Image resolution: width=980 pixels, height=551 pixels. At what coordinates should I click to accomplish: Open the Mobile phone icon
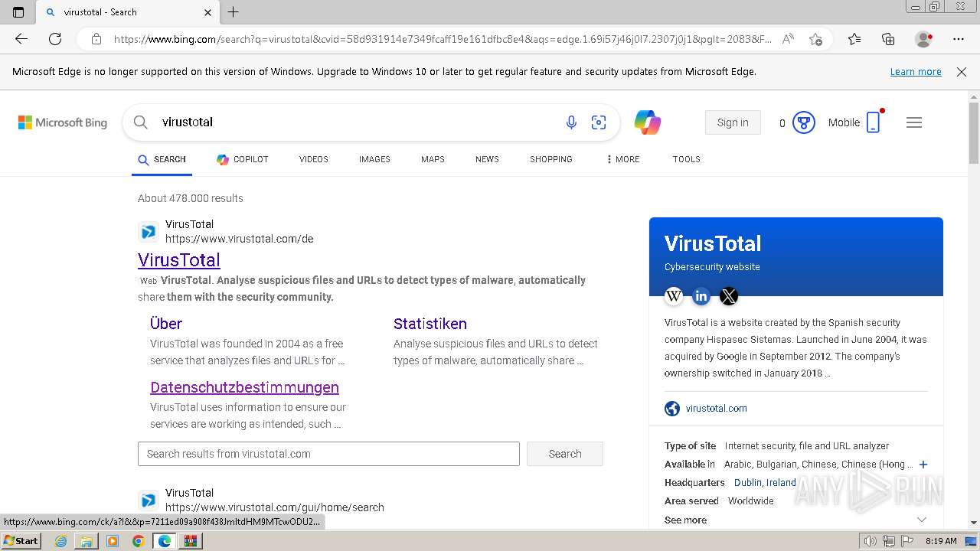pyautogui.click(x=874, y=122)
